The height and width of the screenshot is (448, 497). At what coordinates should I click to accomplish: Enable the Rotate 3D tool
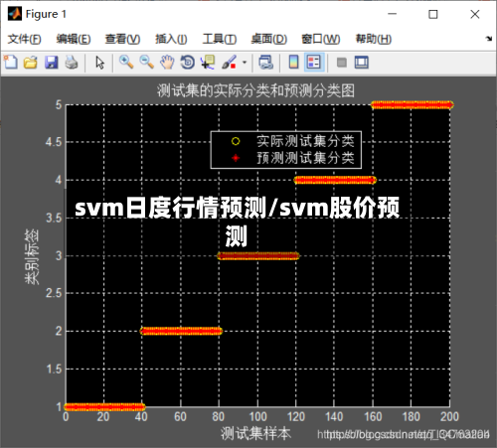(x=188, y=63)
